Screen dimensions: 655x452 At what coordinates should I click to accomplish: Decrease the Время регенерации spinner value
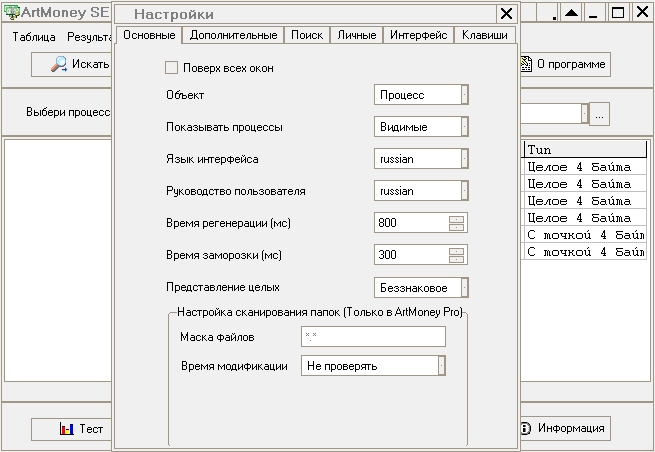457,227
